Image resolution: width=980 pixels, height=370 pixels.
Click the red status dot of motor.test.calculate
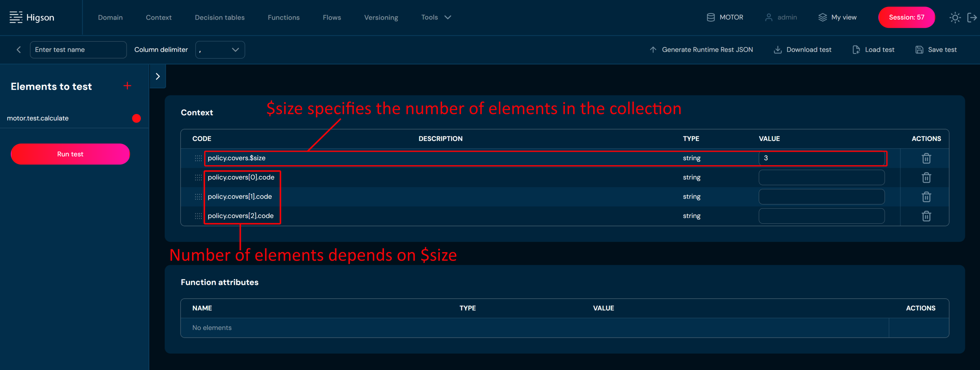(x=136, y=118)
